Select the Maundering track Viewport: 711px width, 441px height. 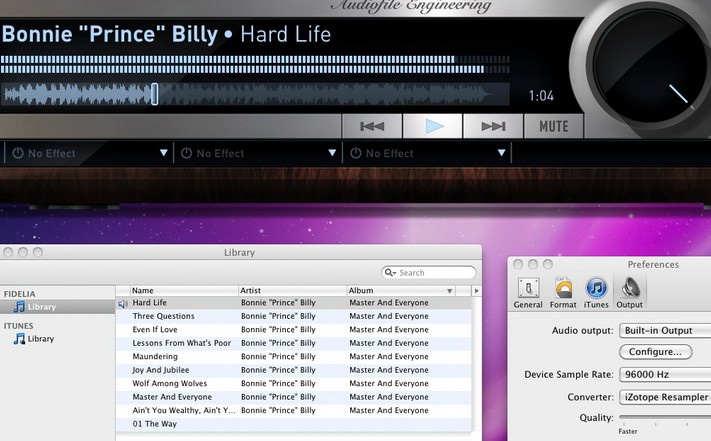(x=294, y=357)
